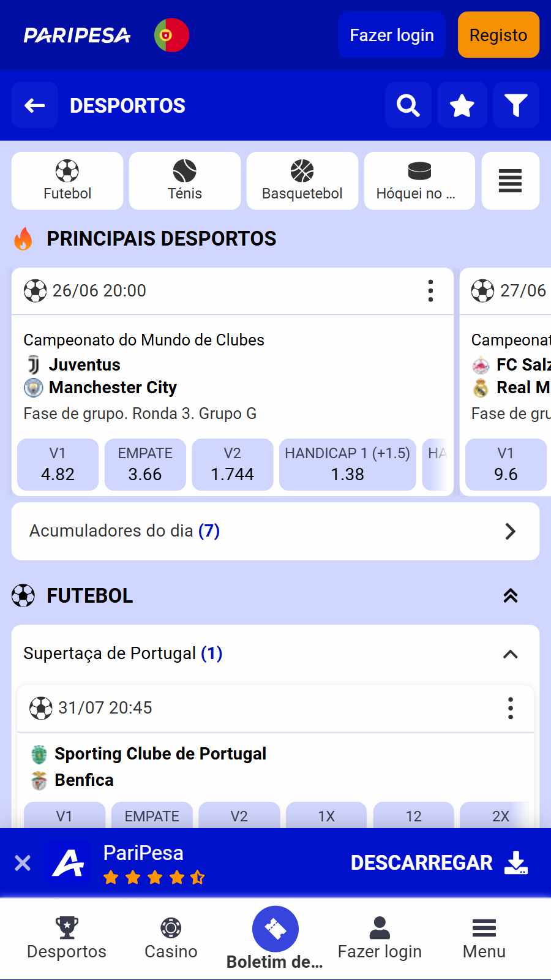The image size is (551, 980).
Task: Open options for Juventus match
Action: point(430,291)
